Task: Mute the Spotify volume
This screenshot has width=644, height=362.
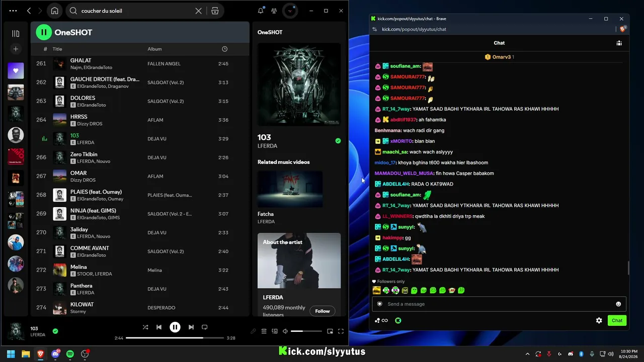Action: (285, 331)
